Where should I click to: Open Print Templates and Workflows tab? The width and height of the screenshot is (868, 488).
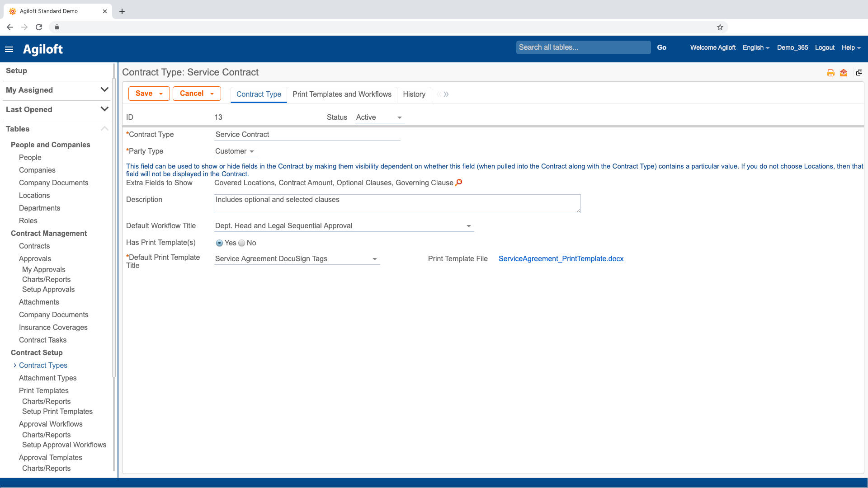pos(342,94)
